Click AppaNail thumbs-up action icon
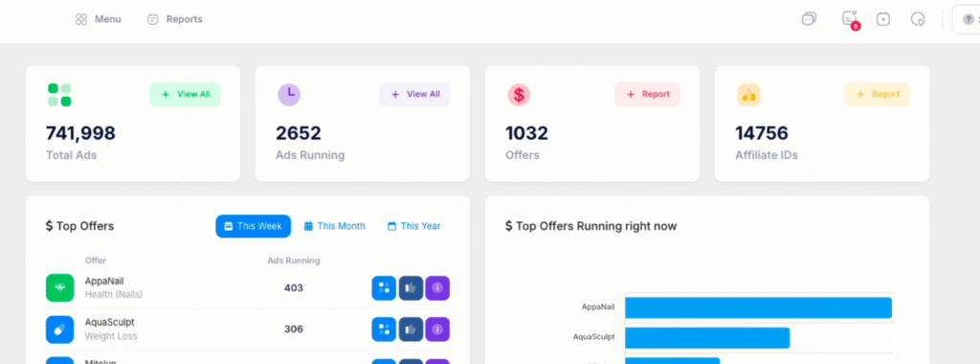This screenshot has height=364, width=980. click(411, 288)
